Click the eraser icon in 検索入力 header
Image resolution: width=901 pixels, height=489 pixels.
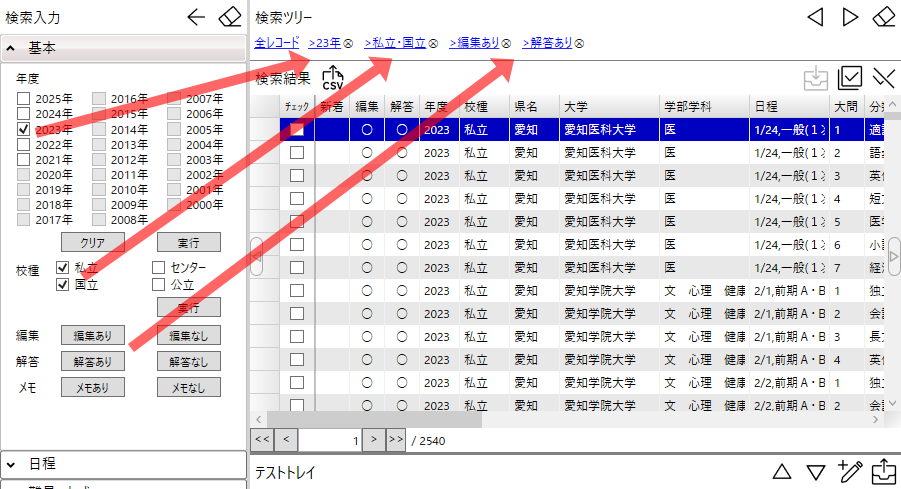[x=230, y=17]
